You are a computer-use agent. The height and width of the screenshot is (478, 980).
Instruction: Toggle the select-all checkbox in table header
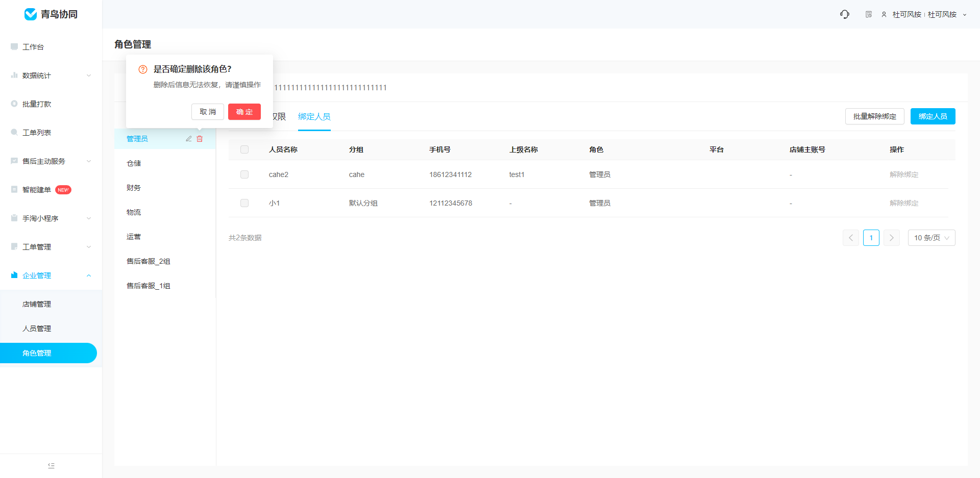pos(244,149)
